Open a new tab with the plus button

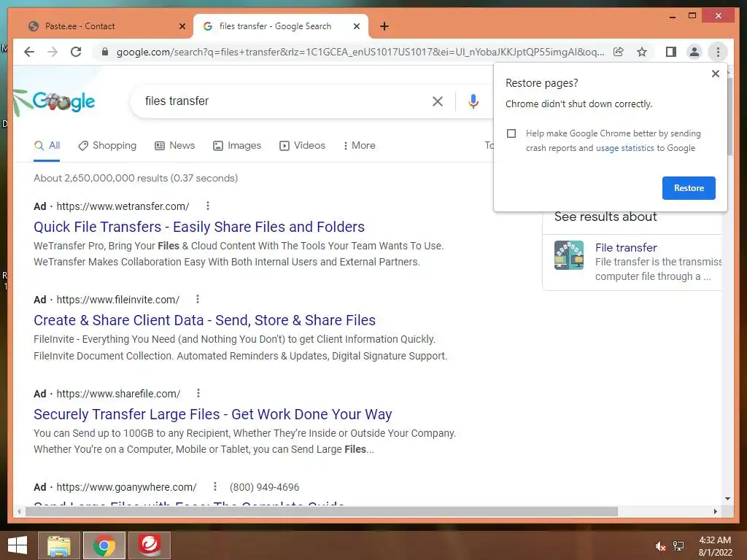tap(384, 26)
